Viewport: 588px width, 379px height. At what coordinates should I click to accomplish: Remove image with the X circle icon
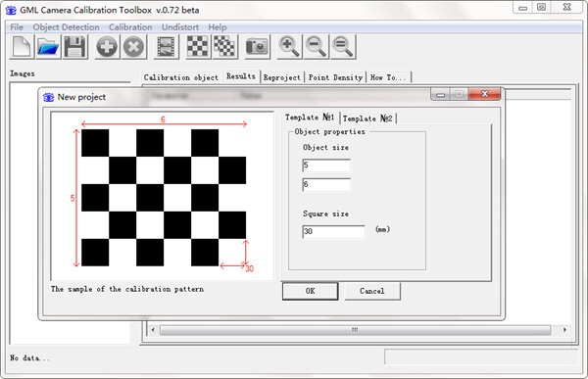tap(134, 47)
